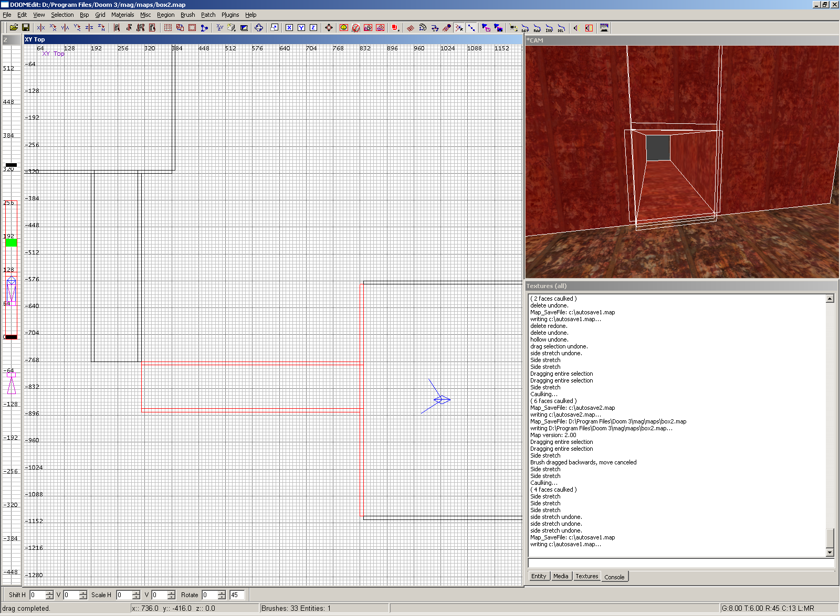Click the "Map version: 2.00" console line
This screenshot has height=616, width=840.
pos(553,435)
